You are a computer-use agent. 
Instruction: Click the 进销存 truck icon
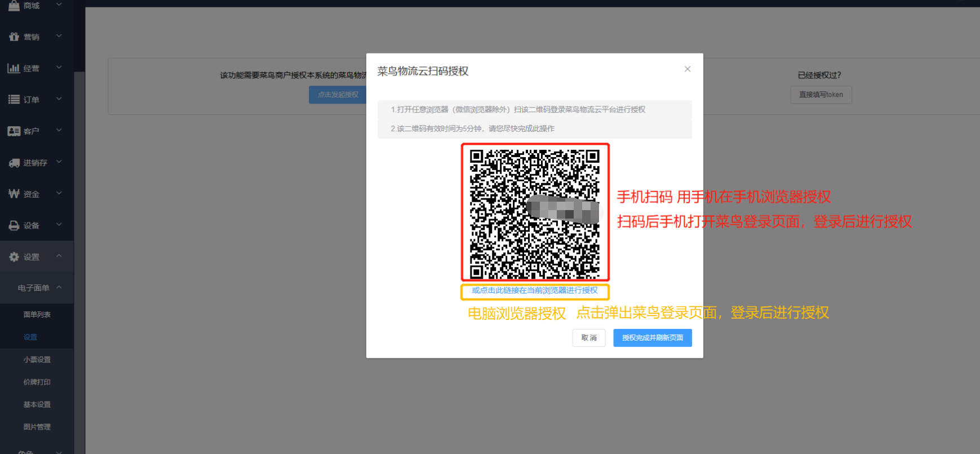coord(14,163)
